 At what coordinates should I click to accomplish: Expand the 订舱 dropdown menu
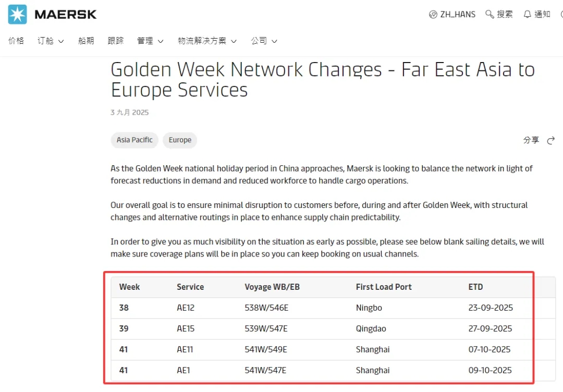point(51,41)
